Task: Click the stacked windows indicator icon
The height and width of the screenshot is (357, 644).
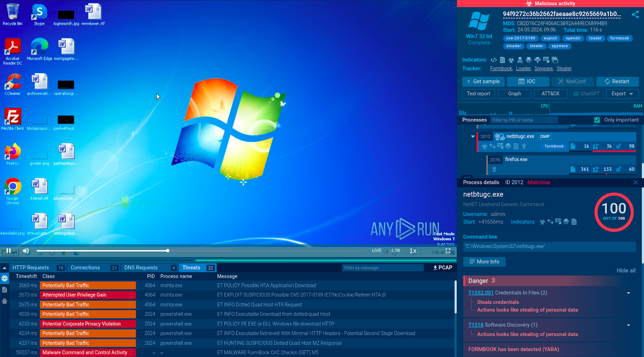Action: point(555,60)
